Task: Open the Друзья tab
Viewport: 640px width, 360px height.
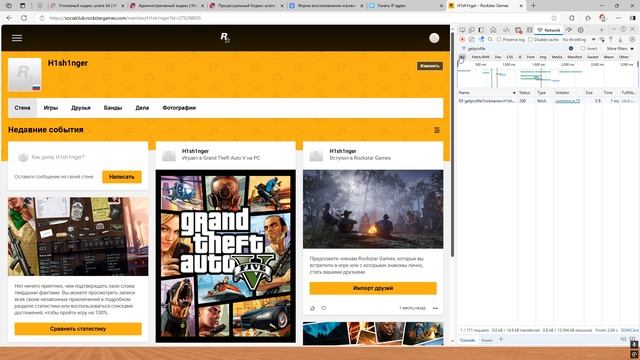Action: pyautogui.click(x=81, y=108)
